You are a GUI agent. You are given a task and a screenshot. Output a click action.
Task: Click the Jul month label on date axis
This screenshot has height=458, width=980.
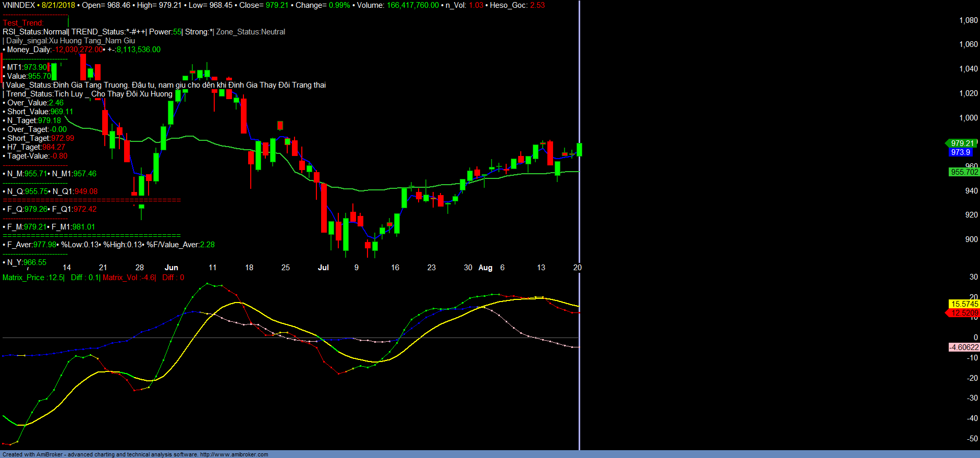click(x=323, y=268)
